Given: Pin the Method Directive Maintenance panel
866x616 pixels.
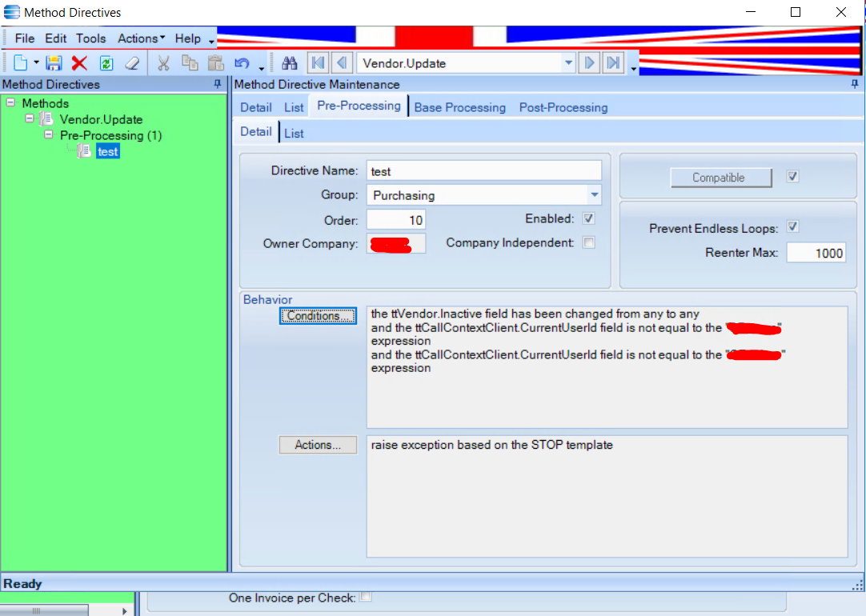Looking at the screenshot, I should (855, 84).
